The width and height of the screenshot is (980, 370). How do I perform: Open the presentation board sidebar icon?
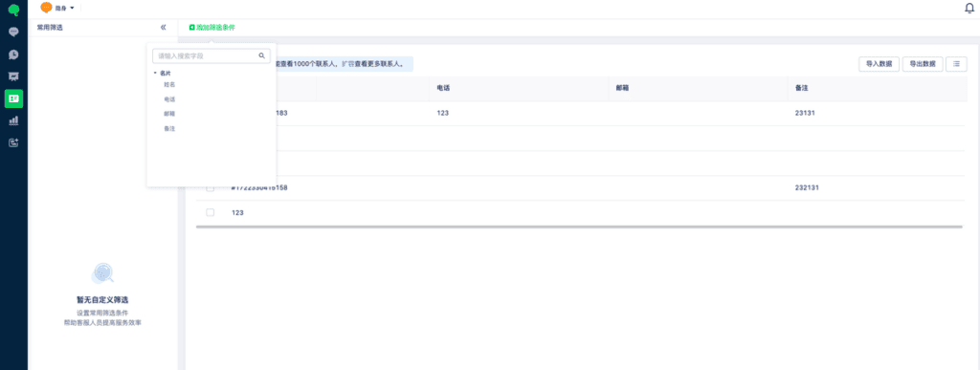point(13,76)
